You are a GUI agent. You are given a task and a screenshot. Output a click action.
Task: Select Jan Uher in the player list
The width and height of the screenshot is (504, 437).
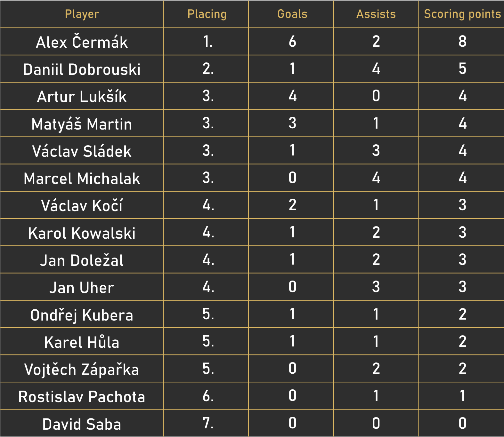coord(82,287)
